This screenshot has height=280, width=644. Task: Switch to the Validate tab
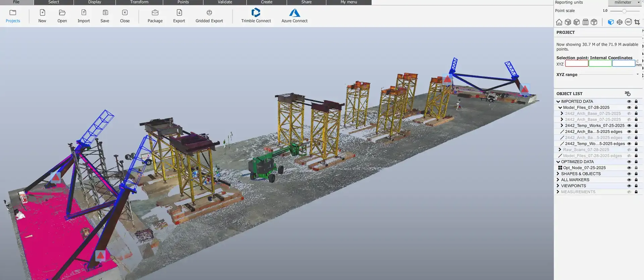(225, 2)
